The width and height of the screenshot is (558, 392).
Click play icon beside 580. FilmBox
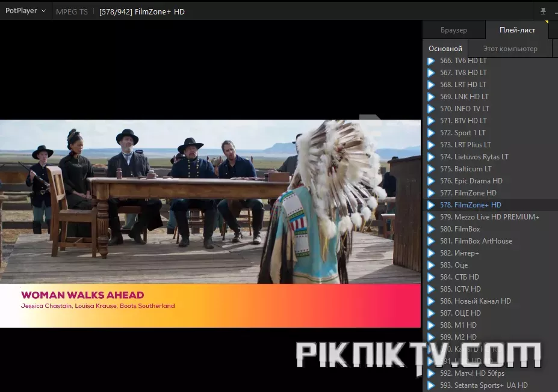pos(431,229)
